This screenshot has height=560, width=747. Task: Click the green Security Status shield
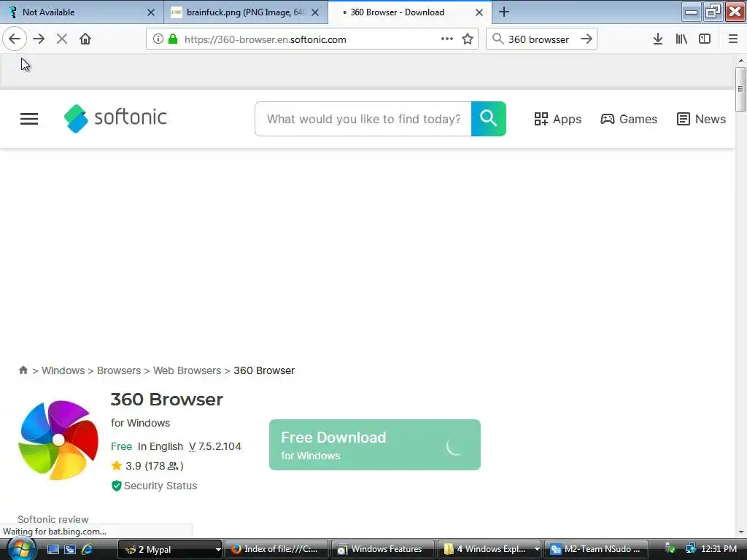coord(116,486)
